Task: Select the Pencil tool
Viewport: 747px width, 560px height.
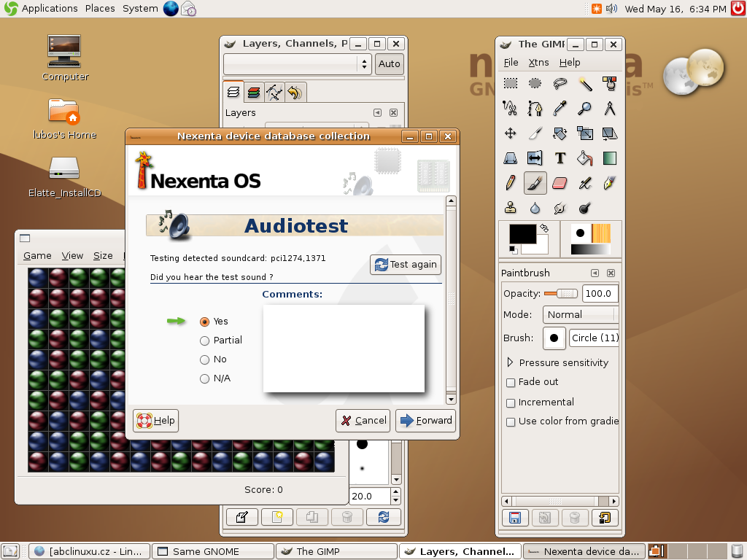Action: tap(510, 183)
